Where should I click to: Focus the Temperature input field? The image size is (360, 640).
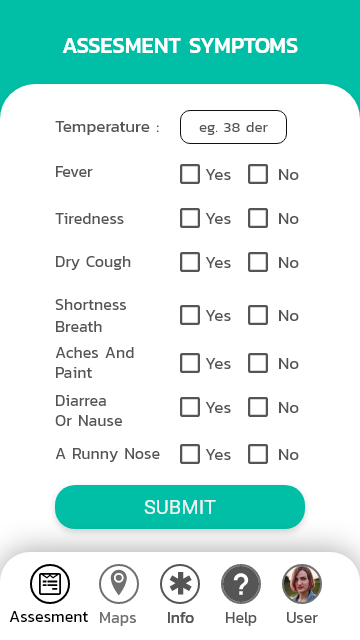(233, 127)
